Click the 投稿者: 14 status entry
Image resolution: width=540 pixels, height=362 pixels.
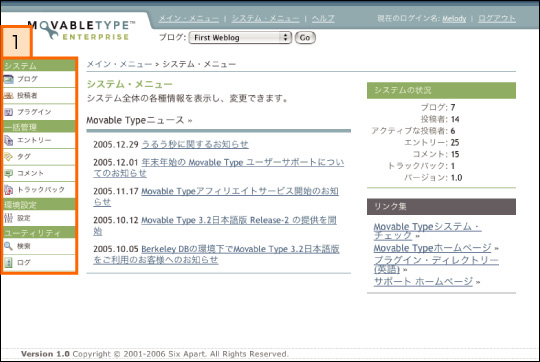point(440,119)
